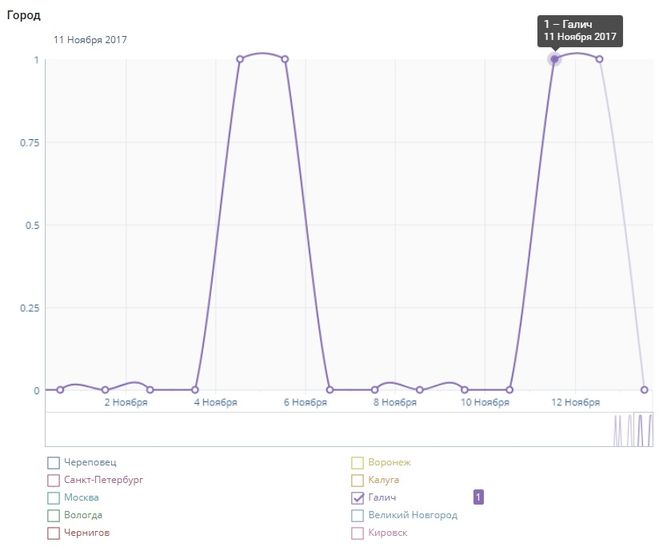The image size is (659, 547).
Task: Check the Калуга checkbox
Action: (x=357, y=480)
